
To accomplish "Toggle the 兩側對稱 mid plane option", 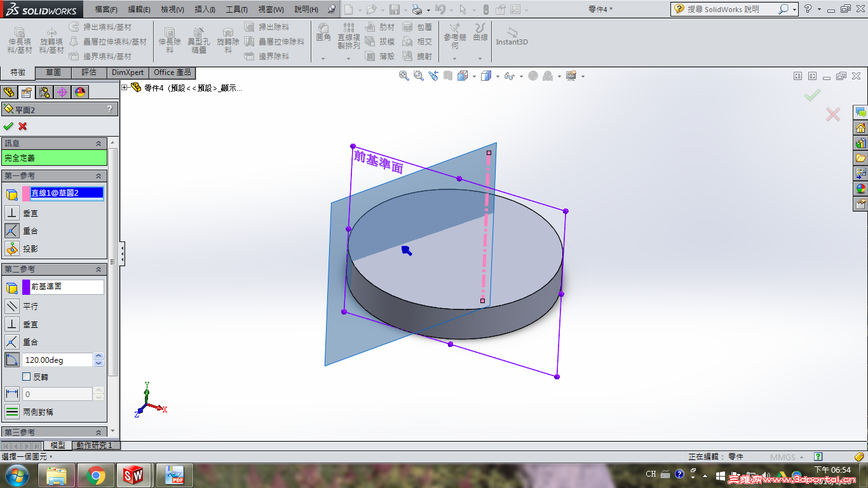I will click(x=12, y=412).
